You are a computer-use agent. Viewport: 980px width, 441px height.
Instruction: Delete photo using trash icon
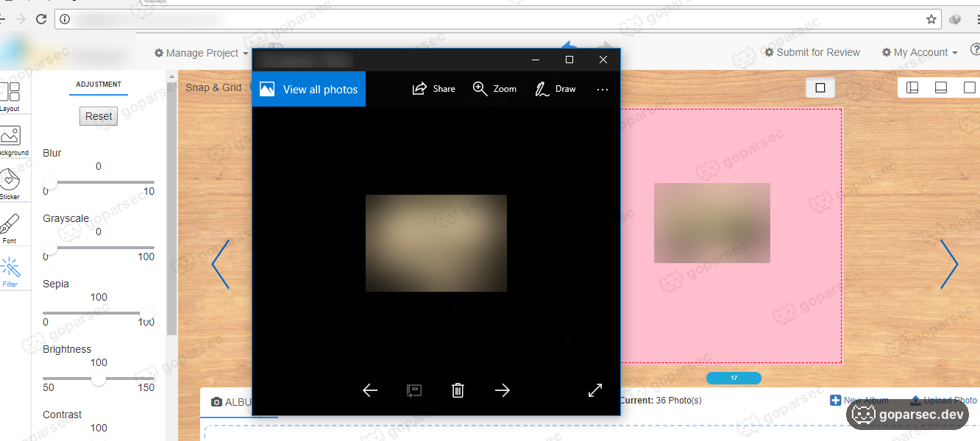point(458,390)
